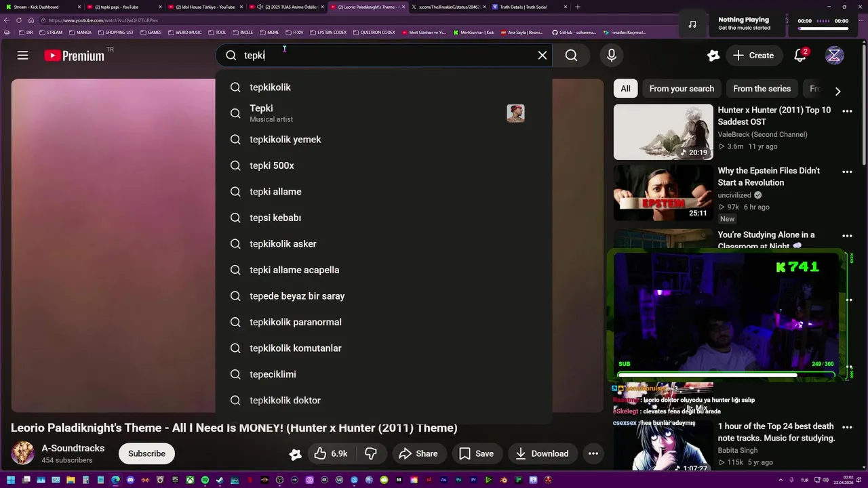Dislike the video
868x488 pixels.
tap(371, 453)
